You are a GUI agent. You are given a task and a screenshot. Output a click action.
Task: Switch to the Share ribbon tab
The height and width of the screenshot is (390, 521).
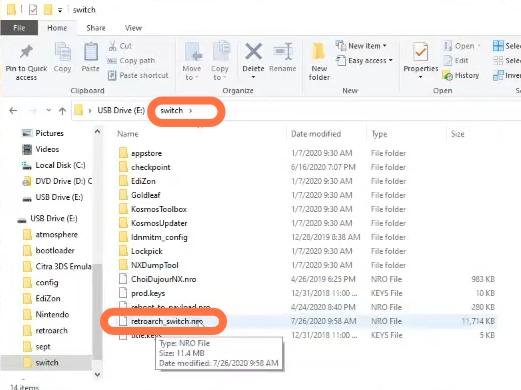pyautogui.click(x=96, y=28)
